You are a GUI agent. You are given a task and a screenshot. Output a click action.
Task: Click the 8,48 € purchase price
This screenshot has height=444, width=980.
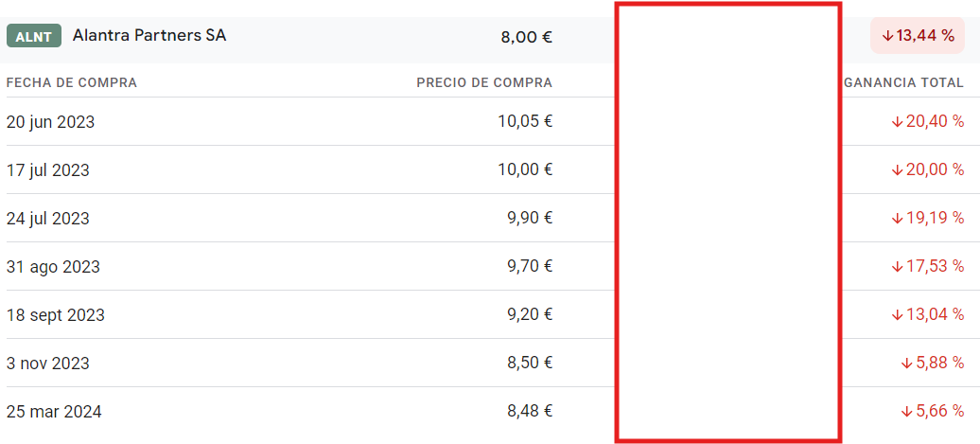tap(529, 411)
